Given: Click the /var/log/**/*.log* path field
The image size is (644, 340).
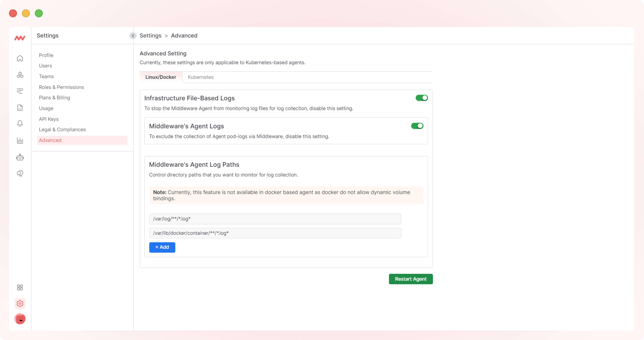Looking at the screenshot, I should pos(275,219).
